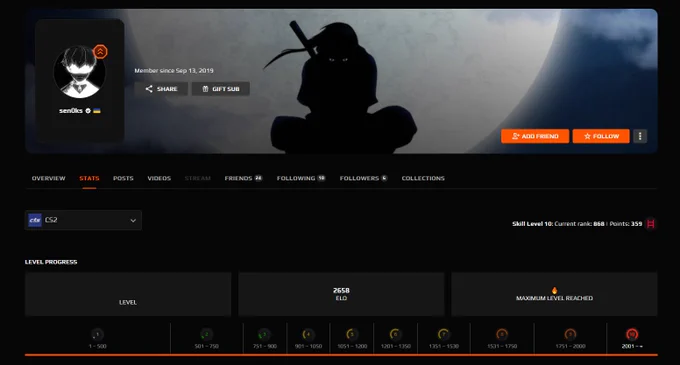Screen dimensions: 680x365
Task: Click the CS2 game logo icon
Action: tap(35, 220)
